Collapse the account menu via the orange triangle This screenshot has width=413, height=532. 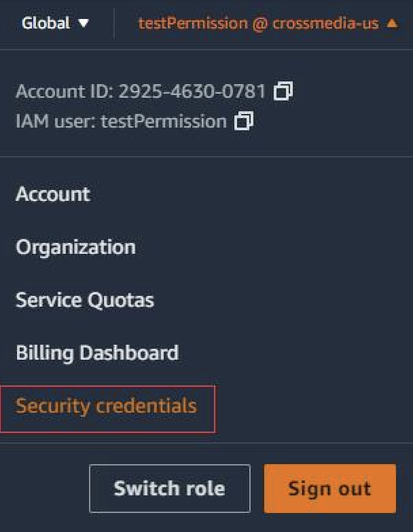tap(393, 23)
